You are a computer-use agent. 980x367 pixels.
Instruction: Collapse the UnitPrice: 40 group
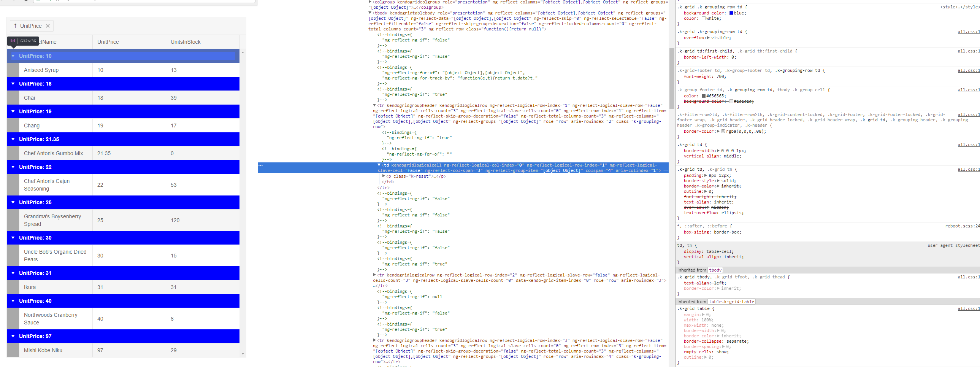point(13,301)
